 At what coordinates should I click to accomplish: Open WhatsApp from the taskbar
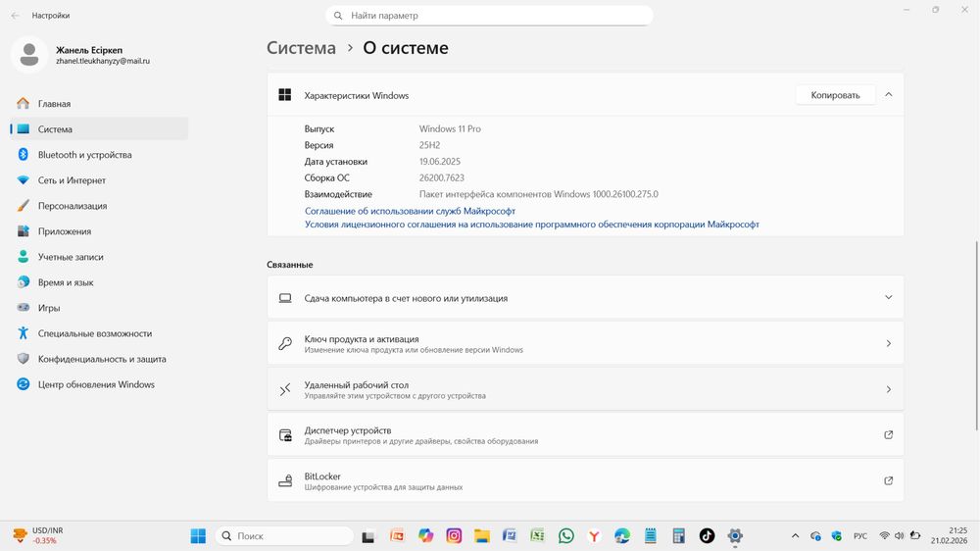(565, 536)
